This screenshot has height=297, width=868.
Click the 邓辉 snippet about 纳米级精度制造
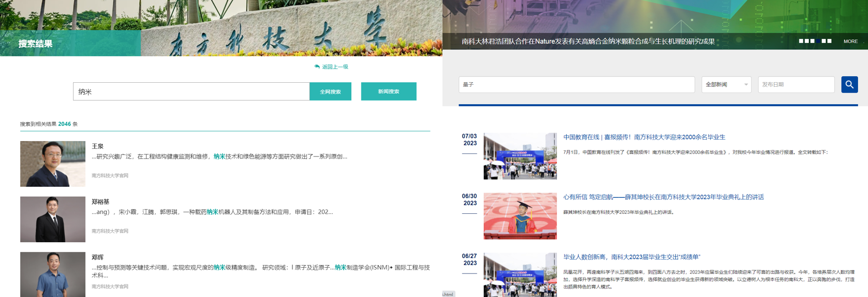point(261,272)
